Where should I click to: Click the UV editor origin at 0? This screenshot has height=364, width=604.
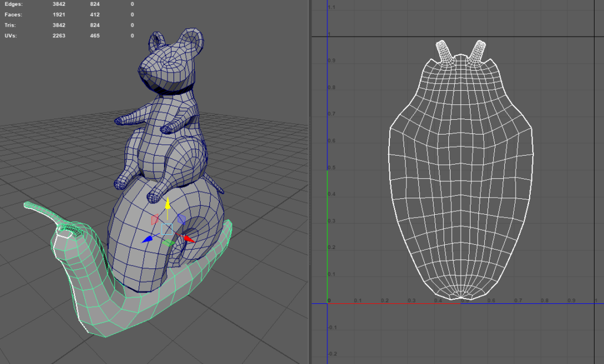click(x=328, y=303)
